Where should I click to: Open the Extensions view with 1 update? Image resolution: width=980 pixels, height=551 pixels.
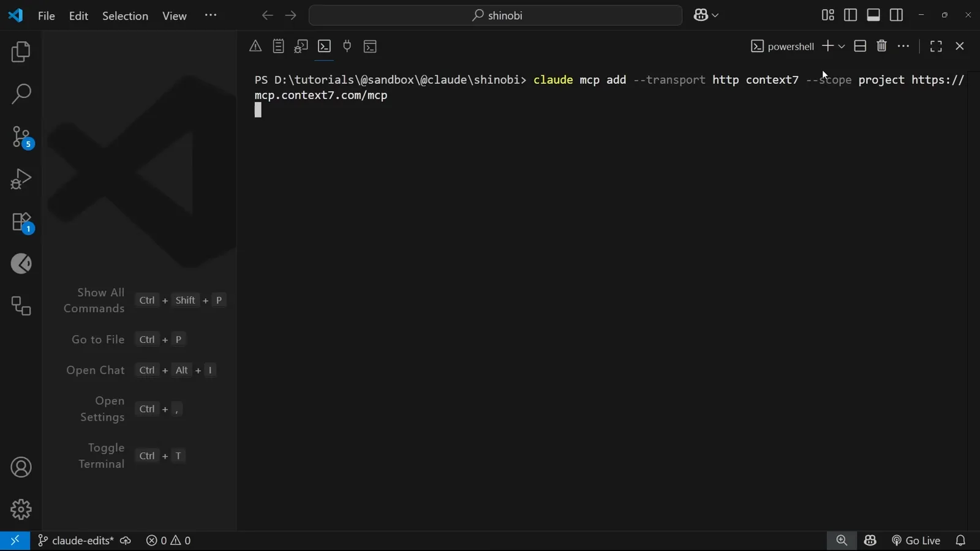(x=21, y=222)
